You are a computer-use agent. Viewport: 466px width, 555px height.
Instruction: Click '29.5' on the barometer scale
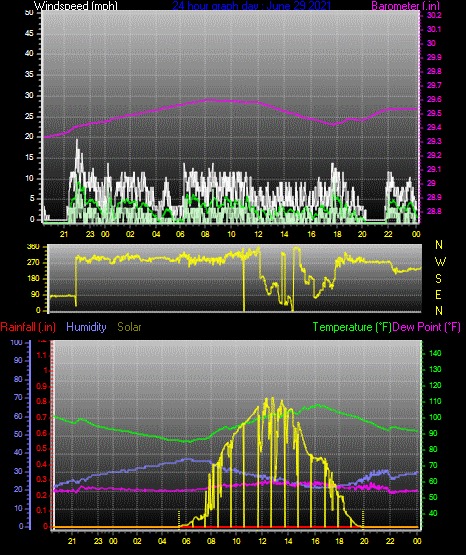434,113
